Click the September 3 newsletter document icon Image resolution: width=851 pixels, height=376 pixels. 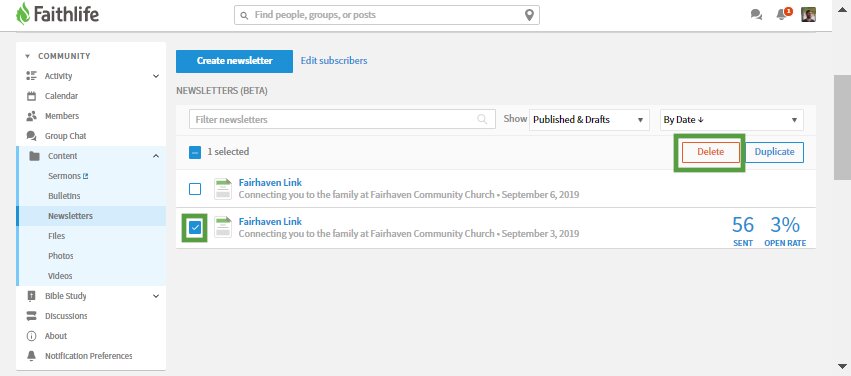pos(223,227)
